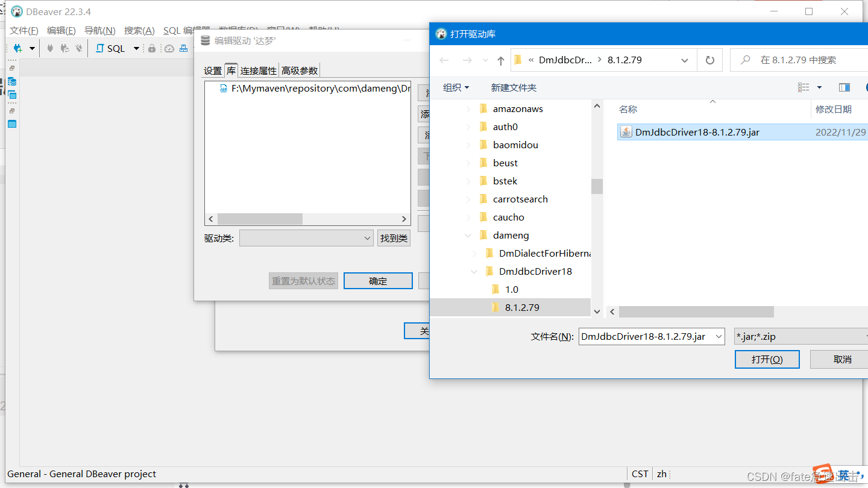Click the Reconnect icon in DBeaver toolbar
This screenshot has width=868, height=488.
pos(64,48)
